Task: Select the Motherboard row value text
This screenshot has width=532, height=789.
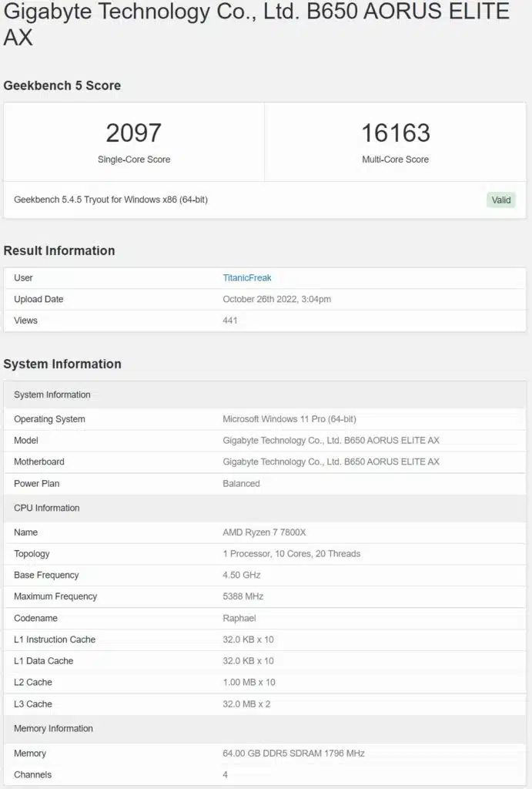Action: (x=331, y=462)
